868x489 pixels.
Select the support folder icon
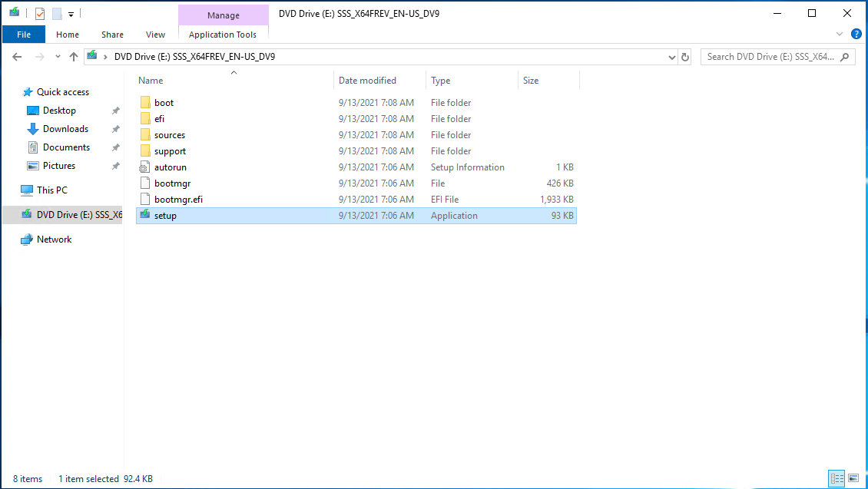(145, 150)
